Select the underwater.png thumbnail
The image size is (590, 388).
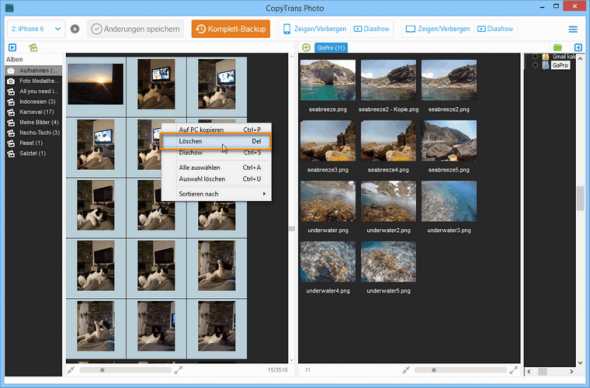click(x=328, y=201)
